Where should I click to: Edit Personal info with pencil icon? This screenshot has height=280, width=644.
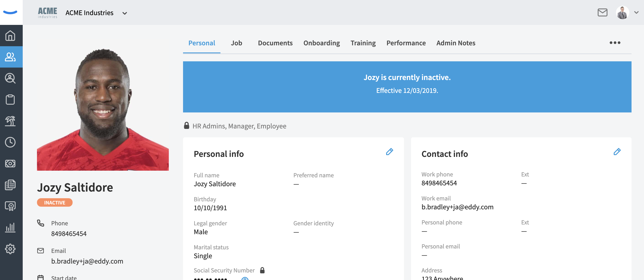click(x=389, y=152)
